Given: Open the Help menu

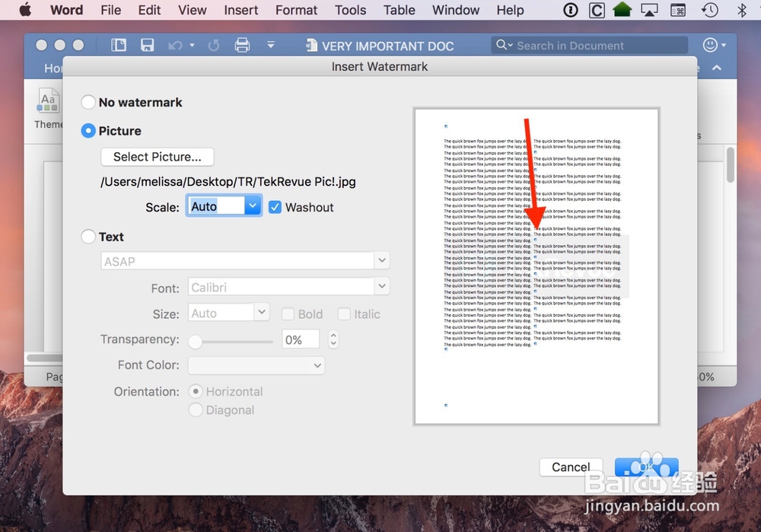Looking at the screenshot, I should coord(510,10).
